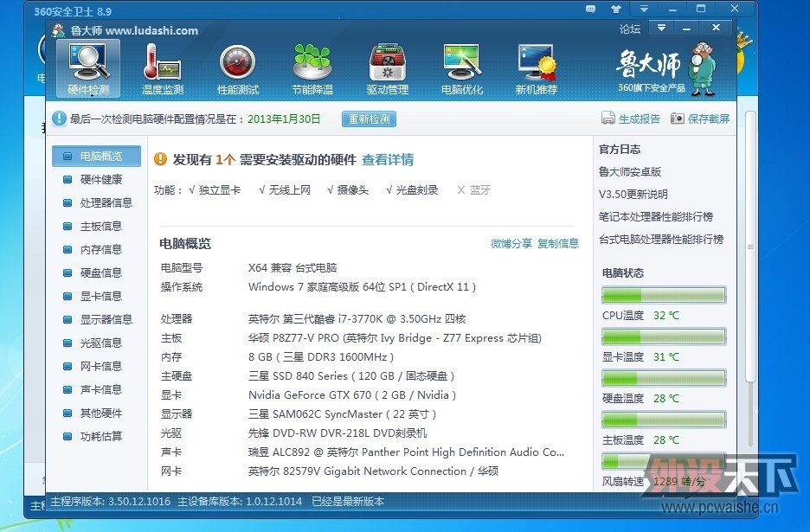Open the 查看详情 link
The image size is (810, 532).
click(x=388, y=159)
